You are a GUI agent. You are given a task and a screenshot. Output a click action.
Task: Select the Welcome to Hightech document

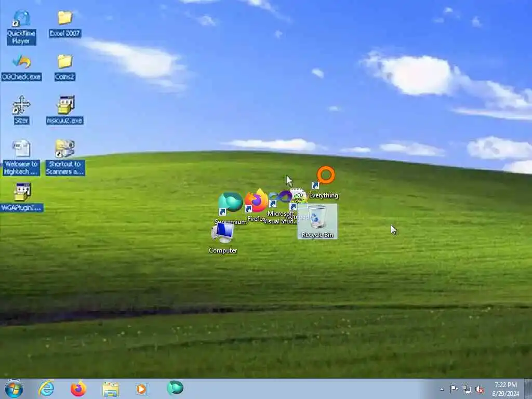coord(21,157)
